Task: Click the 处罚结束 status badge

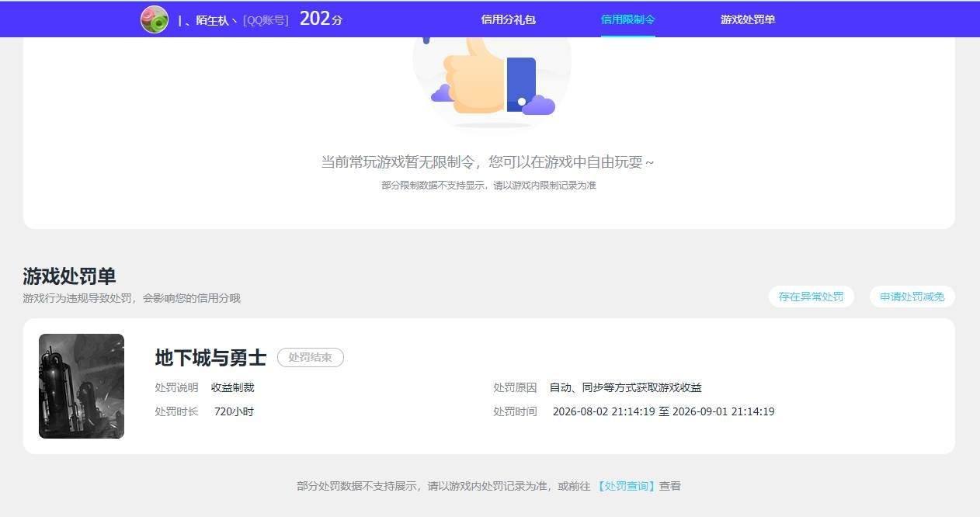Action: coord(311,357)
